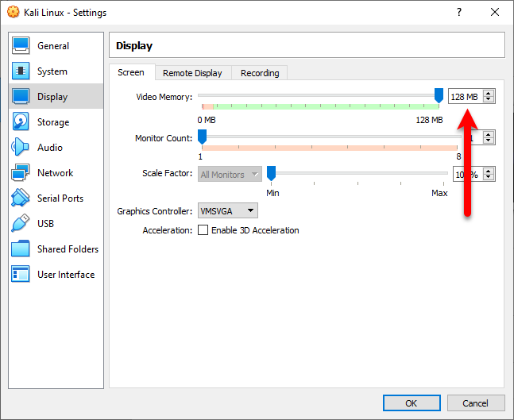Screen dimensions: 514x420
Task: Decrease Scale Factor with down arrow
Action: (489, 177)
